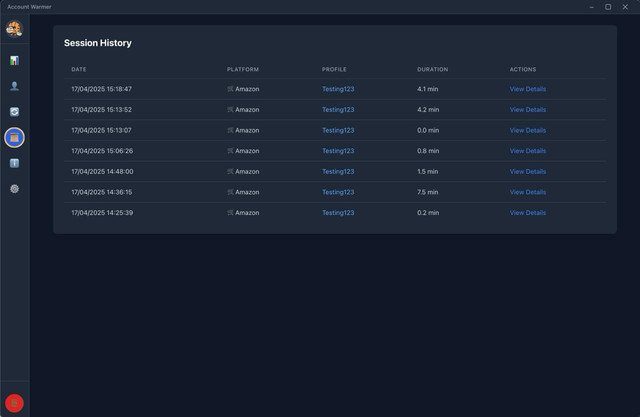Open Testing123 profile in 14:36:15 row
The width and height of the screenshot is (640, 417).
coord(338,192)
